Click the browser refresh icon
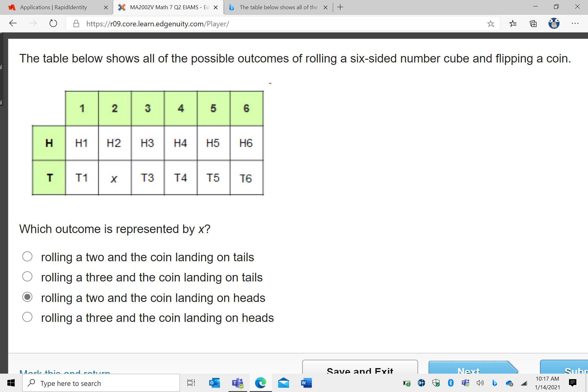 [x=53, y=24]
